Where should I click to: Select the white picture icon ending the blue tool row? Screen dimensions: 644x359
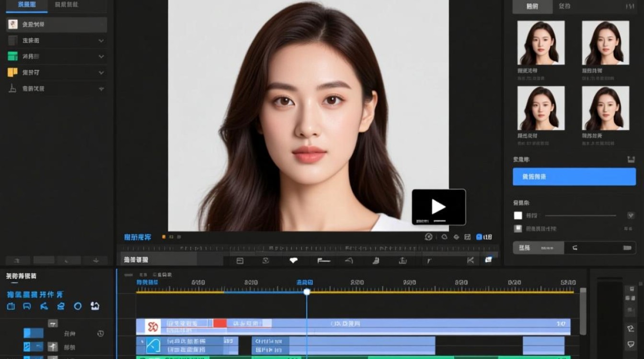[95, 306]
